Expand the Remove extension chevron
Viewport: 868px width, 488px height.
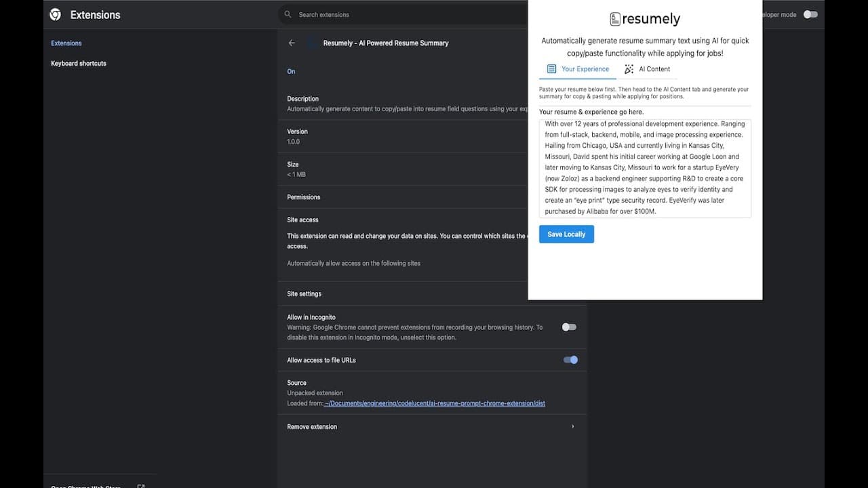(x=572, y=426)
